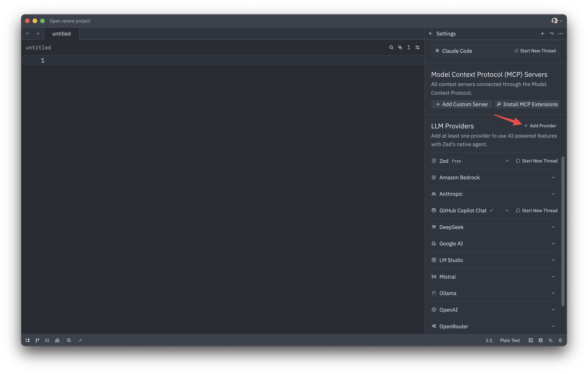This screenshot has height=374, width=588.
Task: Expand GitHub Copilot Chat chevron
Action: (507, 210)
